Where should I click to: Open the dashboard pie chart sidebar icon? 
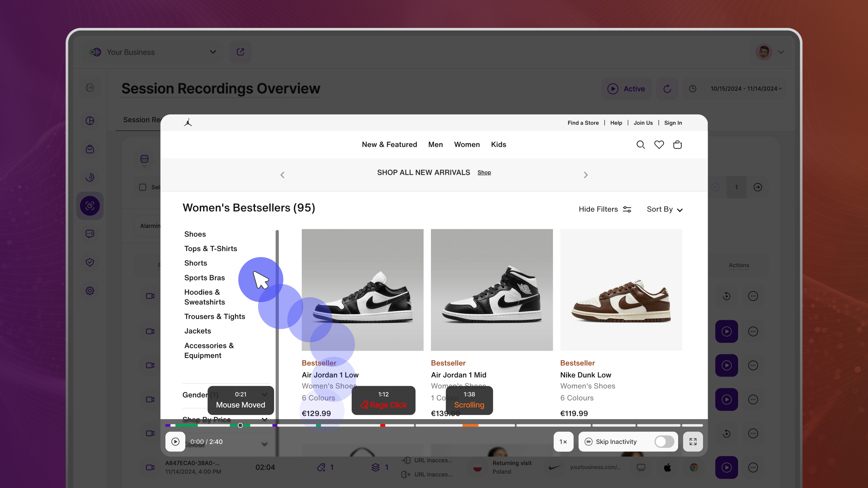tap(90, 121)
